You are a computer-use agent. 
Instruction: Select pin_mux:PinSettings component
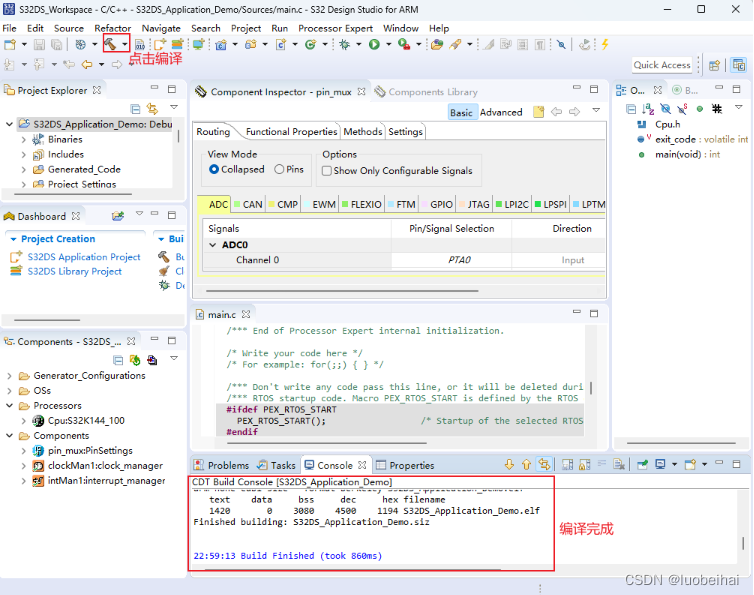[90, 451]
